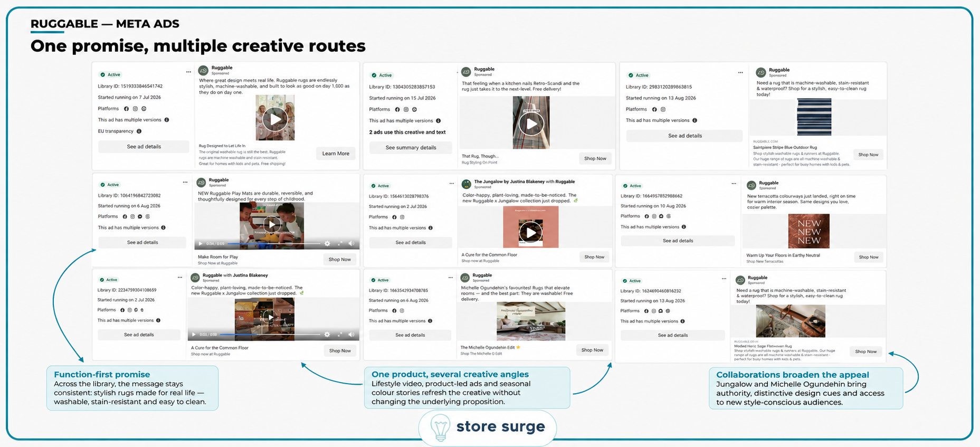This screenshot has height=447, width=980.
Task: Click Shop Now on That Rug, Though ad
Action: (595, 158)
